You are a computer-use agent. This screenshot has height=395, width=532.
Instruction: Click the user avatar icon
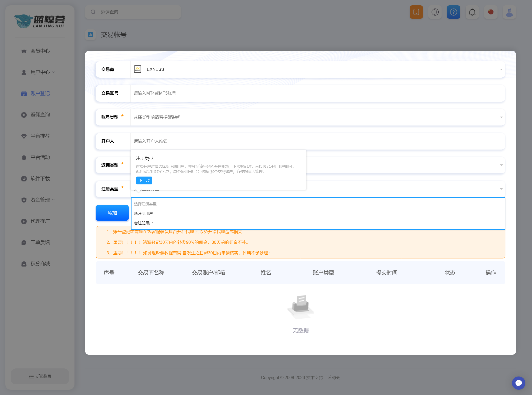coord(509,12)
